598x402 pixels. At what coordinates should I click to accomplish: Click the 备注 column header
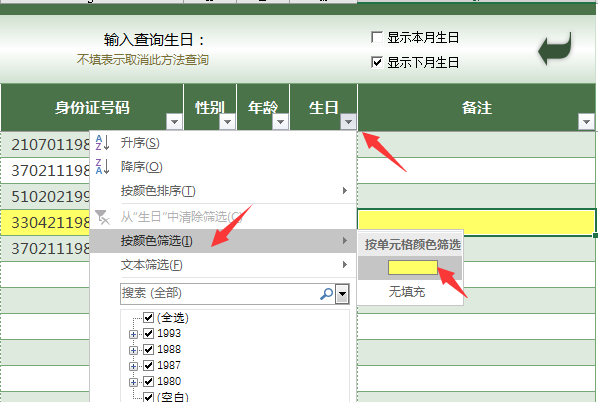pyautogui.click(x=476, y=108)
